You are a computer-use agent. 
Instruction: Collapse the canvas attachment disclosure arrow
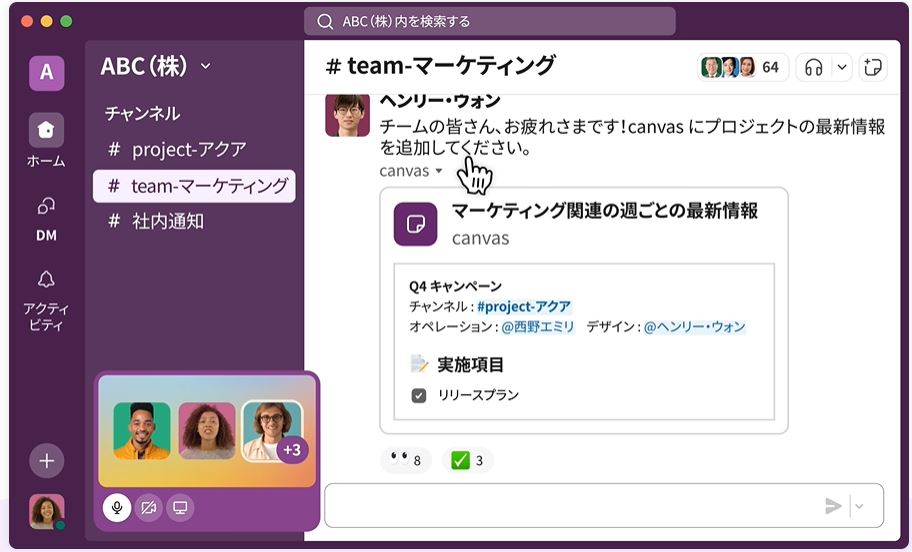point(439,171)
